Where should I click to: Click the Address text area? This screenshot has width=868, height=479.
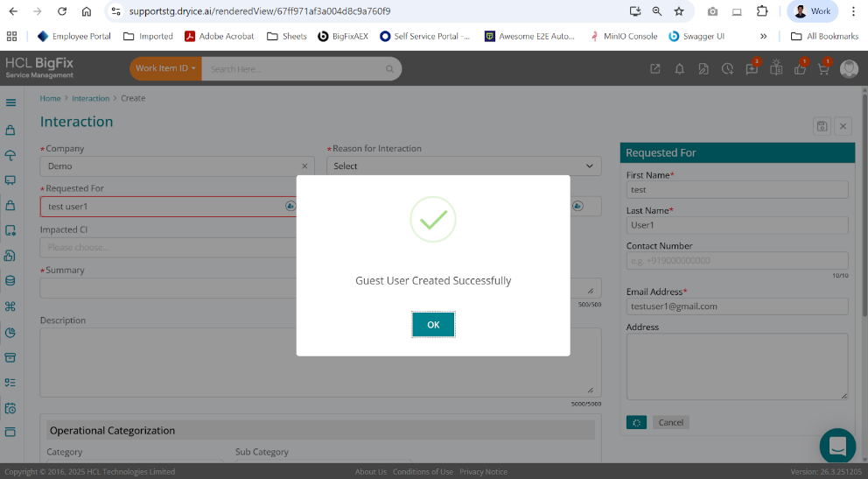pos(737,367)
